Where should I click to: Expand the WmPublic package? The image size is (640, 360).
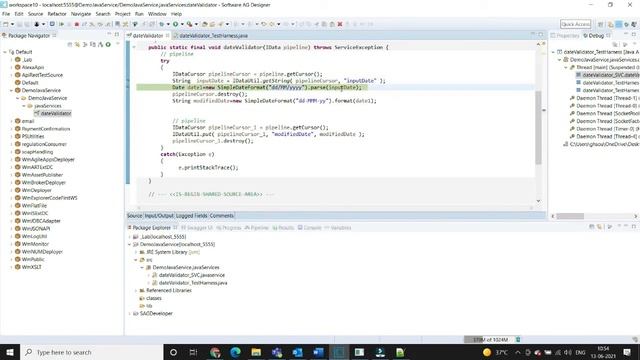tap(11, 259)
